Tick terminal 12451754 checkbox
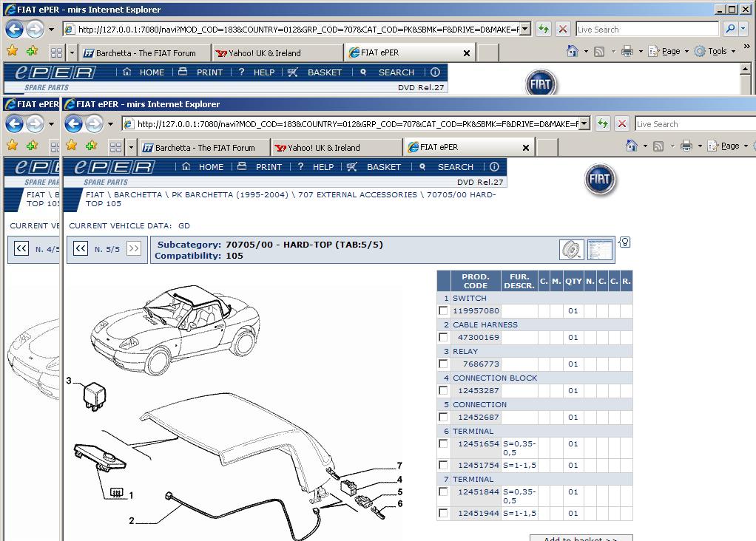The width and height of the screenshot is (756, 541). pos(443,465)
